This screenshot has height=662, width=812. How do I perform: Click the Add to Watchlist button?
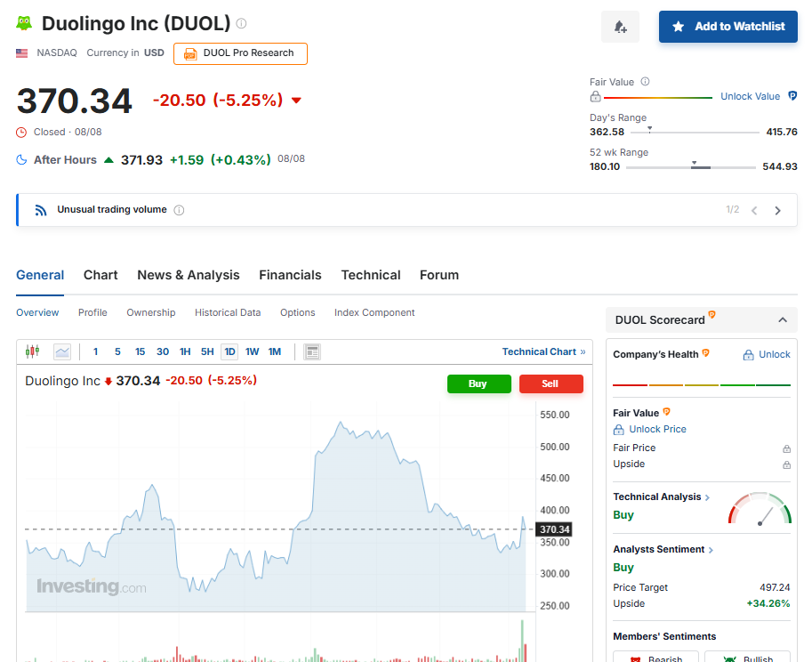click(x=728, y=27)
